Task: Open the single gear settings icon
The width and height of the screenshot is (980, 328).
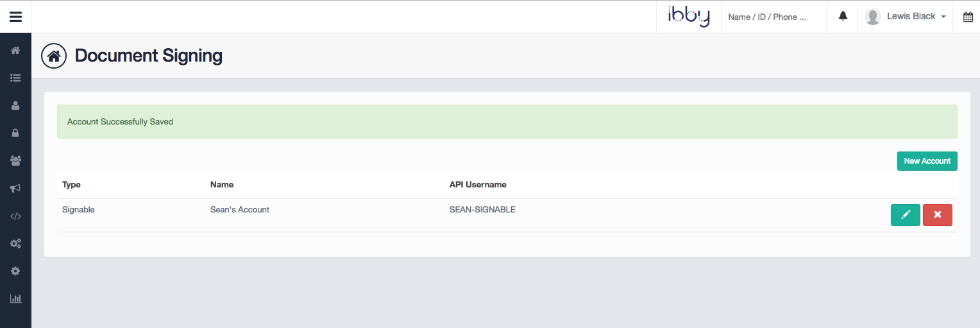Action: coord(15,272)
